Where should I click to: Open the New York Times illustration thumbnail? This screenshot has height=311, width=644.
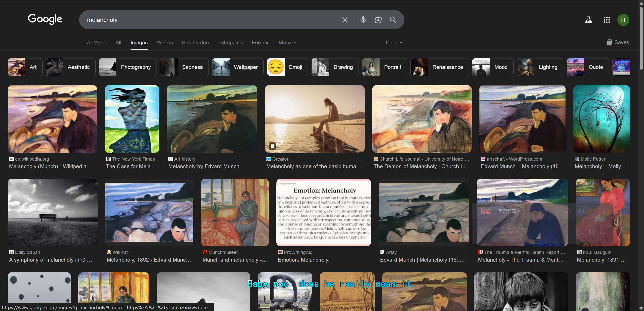point(132,119)
